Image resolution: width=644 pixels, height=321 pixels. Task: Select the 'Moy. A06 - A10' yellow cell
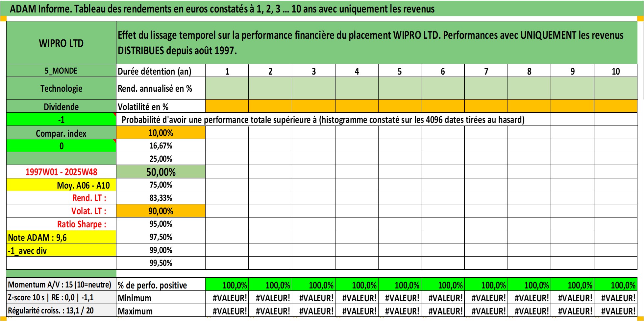coord(61,185)
